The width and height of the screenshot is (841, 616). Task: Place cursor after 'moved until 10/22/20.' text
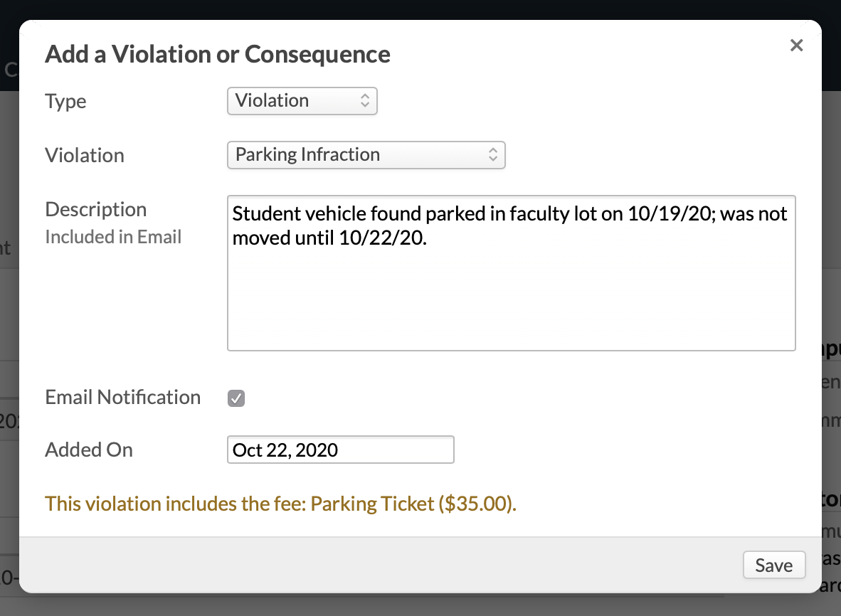pos(428,239)
